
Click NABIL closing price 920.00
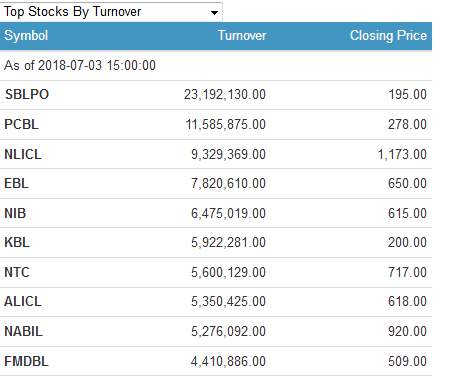(x=407, y=331)
